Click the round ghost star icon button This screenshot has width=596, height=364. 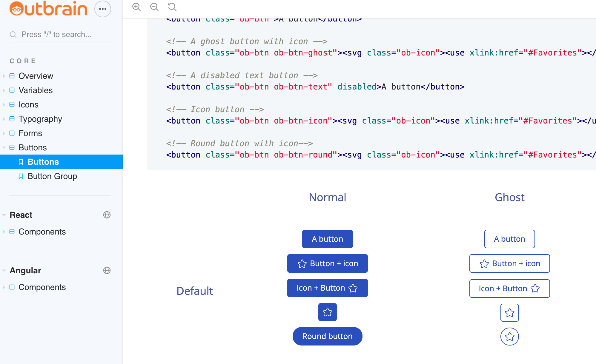point(509,337)
